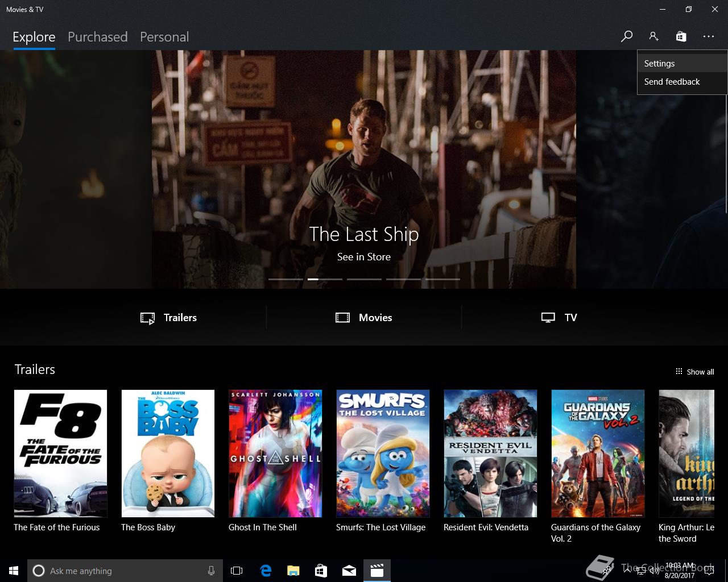Click Guardians of the Galaxy Vol. 2 title text

pos(596,533)
